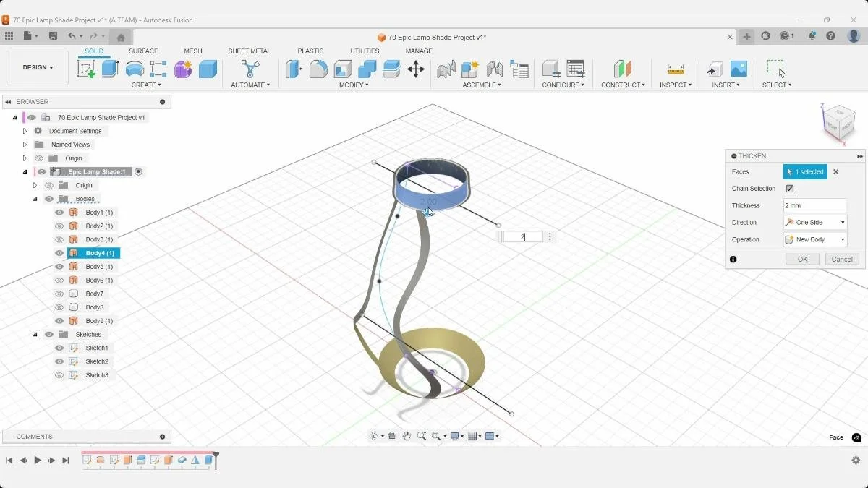Switch to the SURFACE tab
This screenshot has height=488, width=868.
tap(143, 51)
